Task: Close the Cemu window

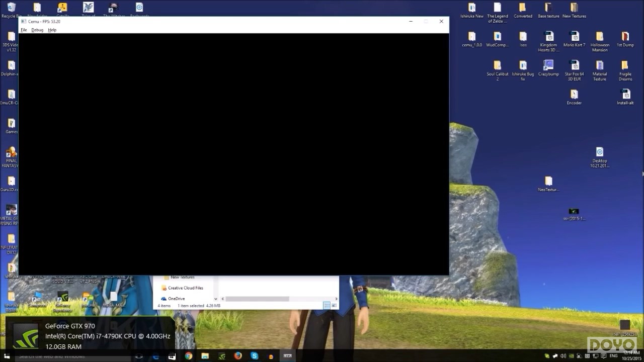Action: 441,22
